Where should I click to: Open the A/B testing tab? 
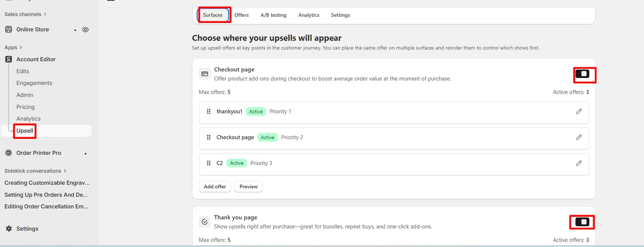[273, 15]
